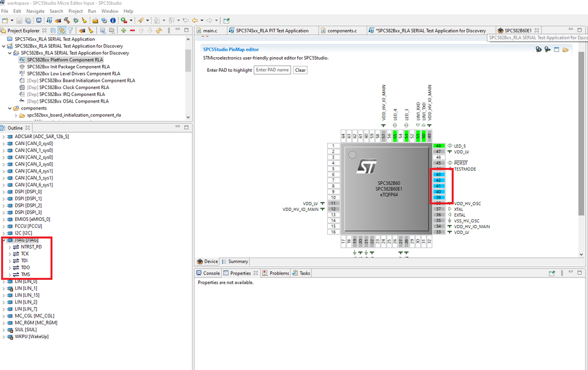The width and height of the screenshot is (588, 370).
Task: Click the package box icon in main toolbar
Action: point(95,21)
